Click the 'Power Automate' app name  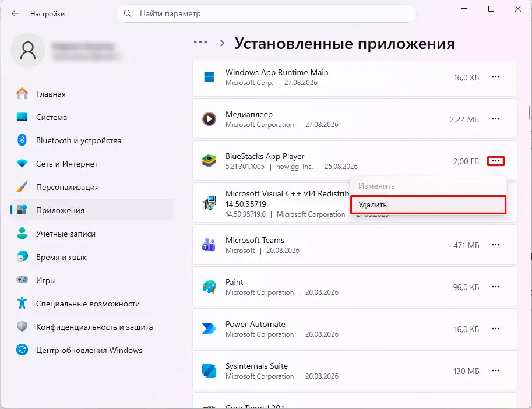[x=255, y=324]
